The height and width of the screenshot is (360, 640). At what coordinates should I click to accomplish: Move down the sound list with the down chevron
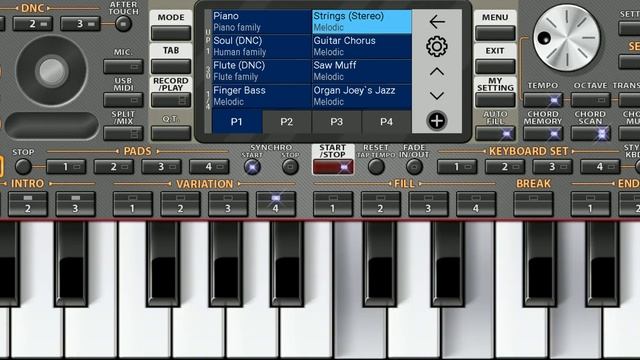pos(437,96)
